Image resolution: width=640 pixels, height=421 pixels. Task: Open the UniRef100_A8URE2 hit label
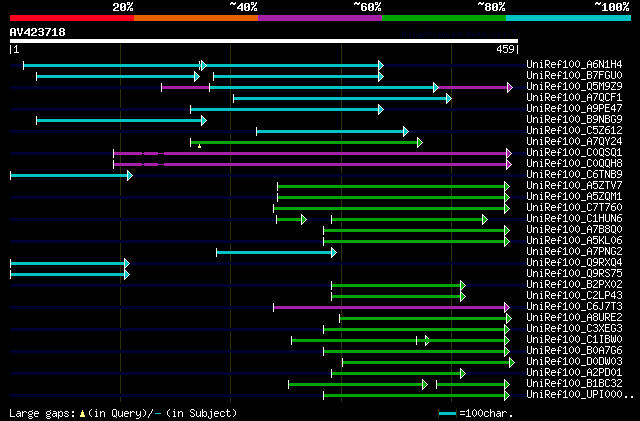point(574,318)
